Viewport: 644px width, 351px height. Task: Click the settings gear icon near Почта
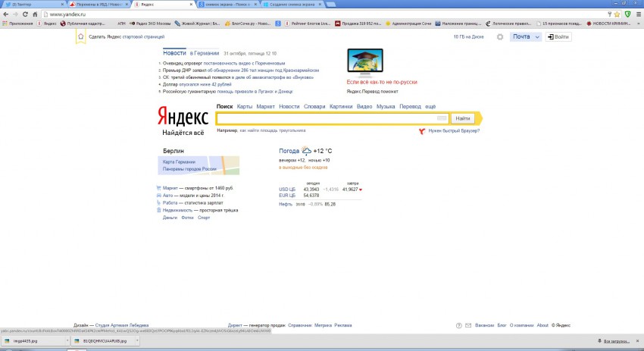[500, 36]
